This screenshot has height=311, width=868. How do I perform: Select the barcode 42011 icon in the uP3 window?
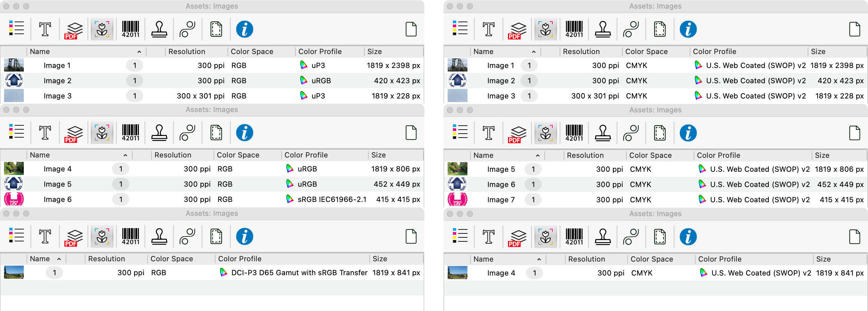130,29
